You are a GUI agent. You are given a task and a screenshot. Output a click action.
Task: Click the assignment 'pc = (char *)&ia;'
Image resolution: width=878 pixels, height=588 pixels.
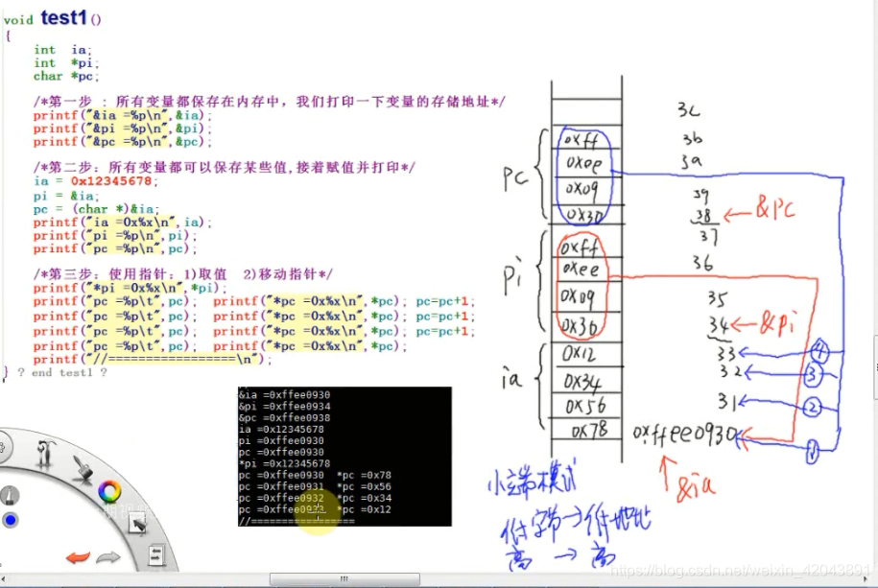[x=96, y=209]
